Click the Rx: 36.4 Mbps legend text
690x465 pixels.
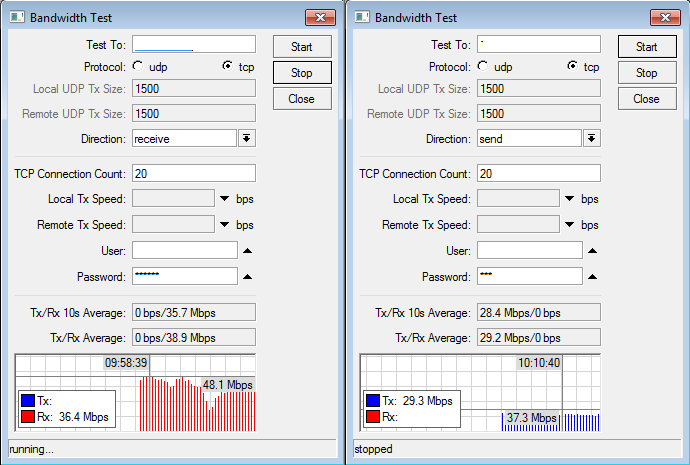pyautogui.click(x=73, y=417)
